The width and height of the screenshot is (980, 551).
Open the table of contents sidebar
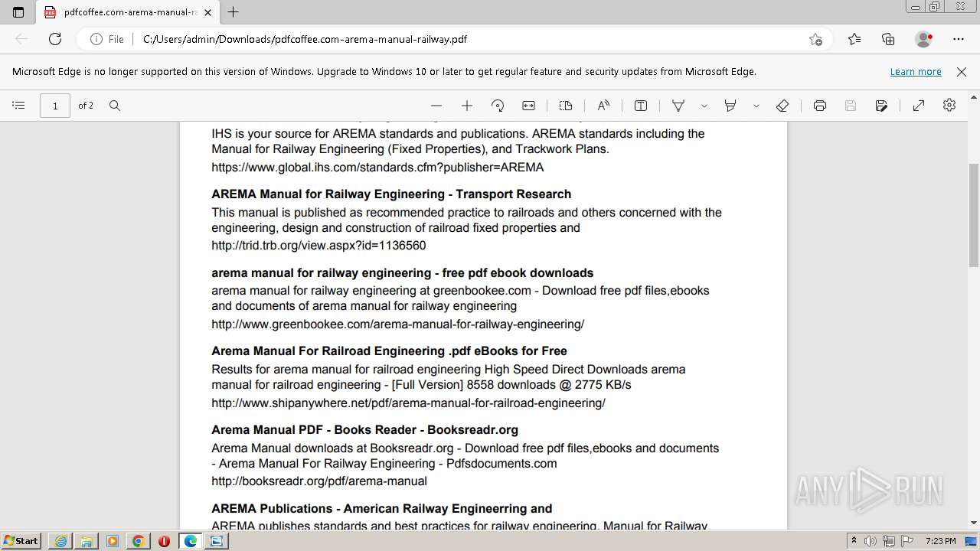pos(19,106)
